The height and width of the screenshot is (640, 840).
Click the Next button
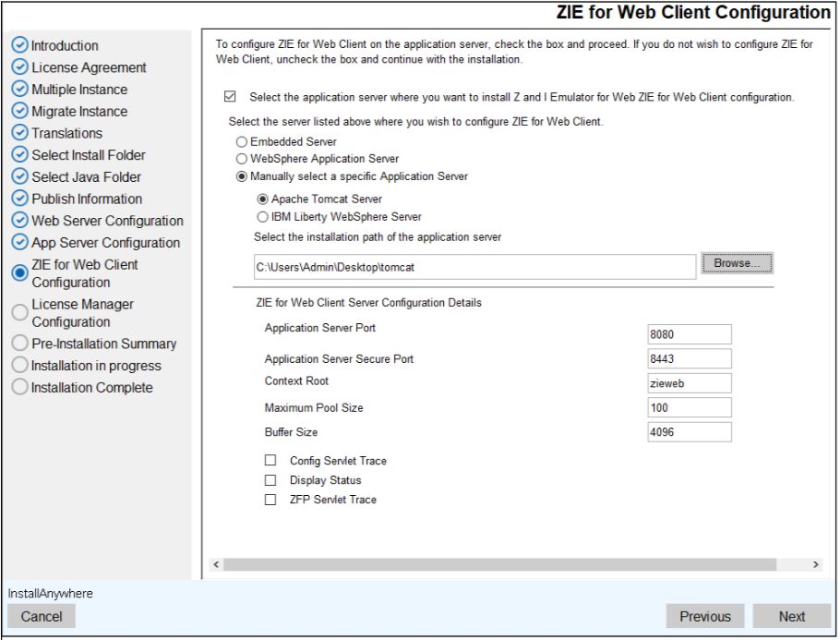(792, 616)
